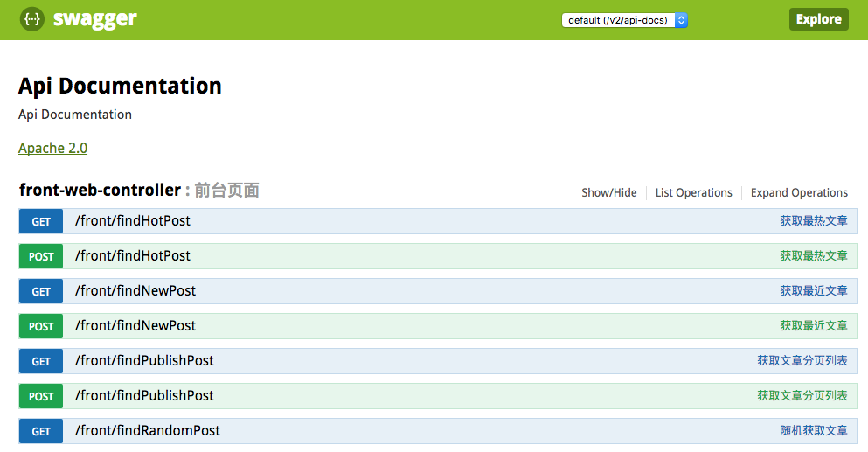The width and height of the screenshot is (868, 452).
Task: Expand the GET /front/findHotPost path
Action: click(132, 221)
